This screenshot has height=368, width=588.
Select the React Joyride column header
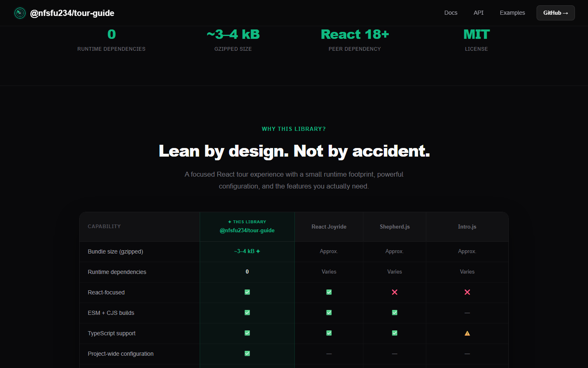pyautogui.click(x=329, y=227)
